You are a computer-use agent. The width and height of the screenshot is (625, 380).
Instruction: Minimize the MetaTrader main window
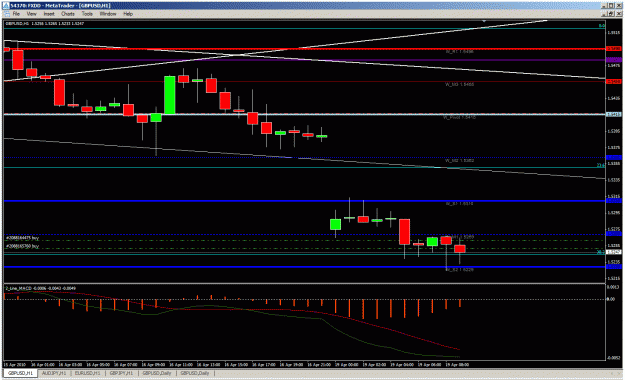pos(604,6)
